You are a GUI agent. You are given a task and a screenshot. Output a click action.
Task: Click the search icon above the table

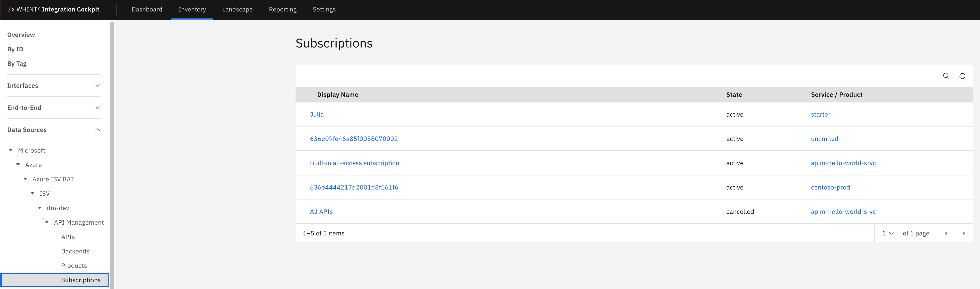coord(946,76)
